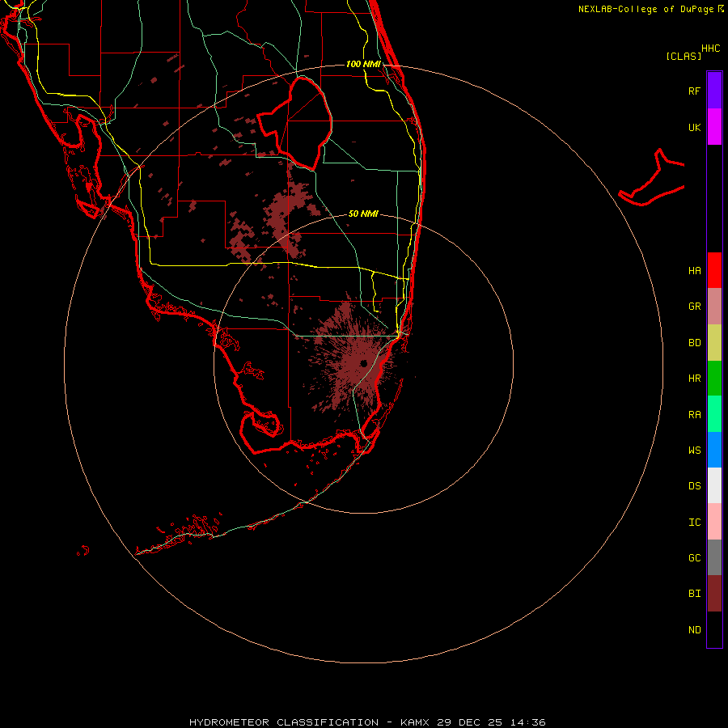Viewport: 728px width, 728px height.
Task: Click the BI dark red legend swatch
Action: click(714, 594)
